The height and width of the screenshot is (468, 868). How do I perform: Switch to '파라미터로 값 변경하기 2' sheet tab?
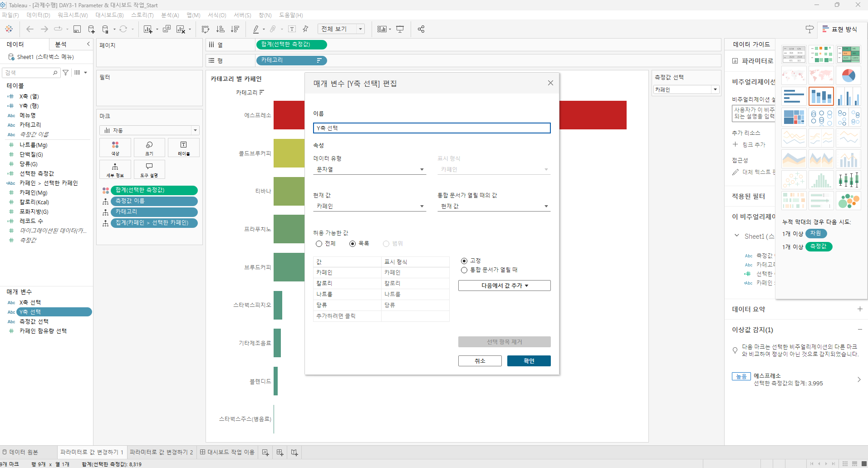tap(162, 452)
